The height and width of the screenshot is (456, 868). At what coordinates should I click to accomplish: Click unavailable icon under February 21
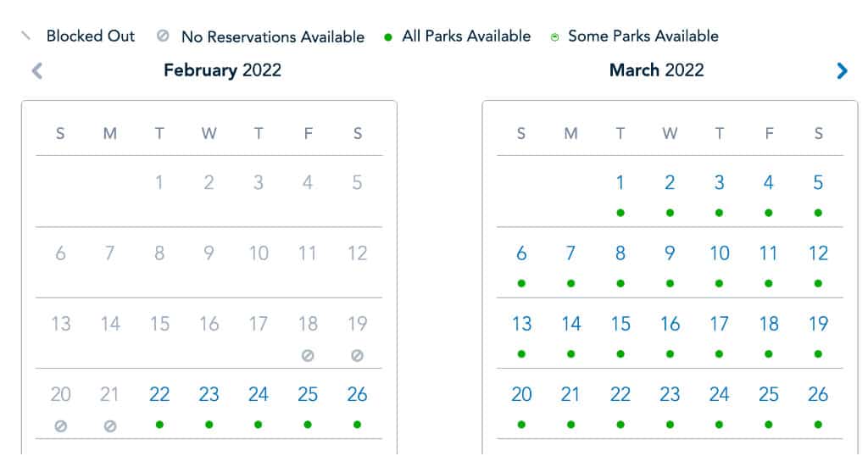click(110, 426)
